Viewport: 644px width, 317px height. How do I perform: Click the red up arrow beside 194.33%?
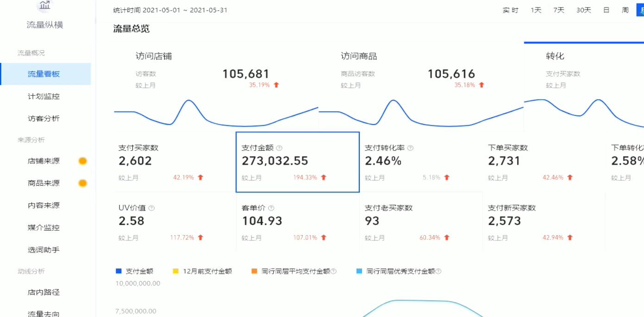323,177
